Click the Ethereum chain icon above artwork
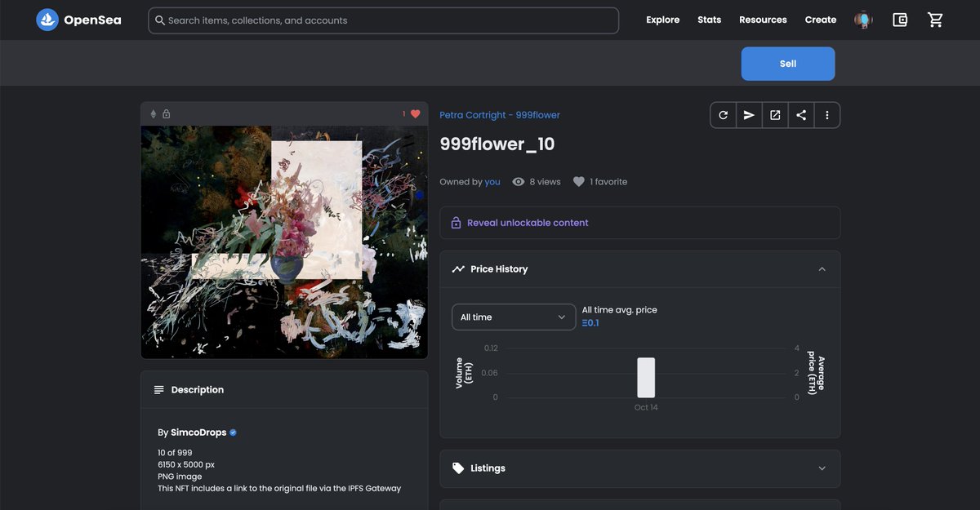Image resolution: width=980 pixels, height=510 pixels. pyautogui.click(x=153, y=114)
